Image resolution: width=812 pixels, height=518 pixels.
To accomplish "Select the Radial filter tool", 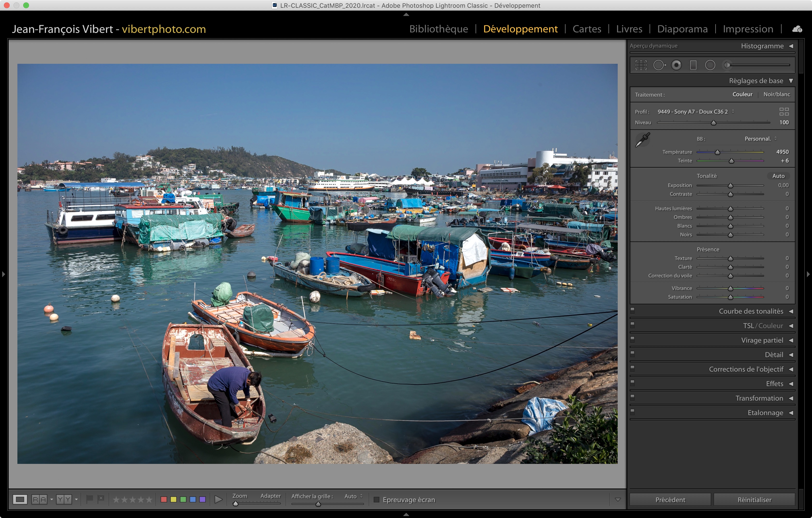I will click(x=710, y=65).
